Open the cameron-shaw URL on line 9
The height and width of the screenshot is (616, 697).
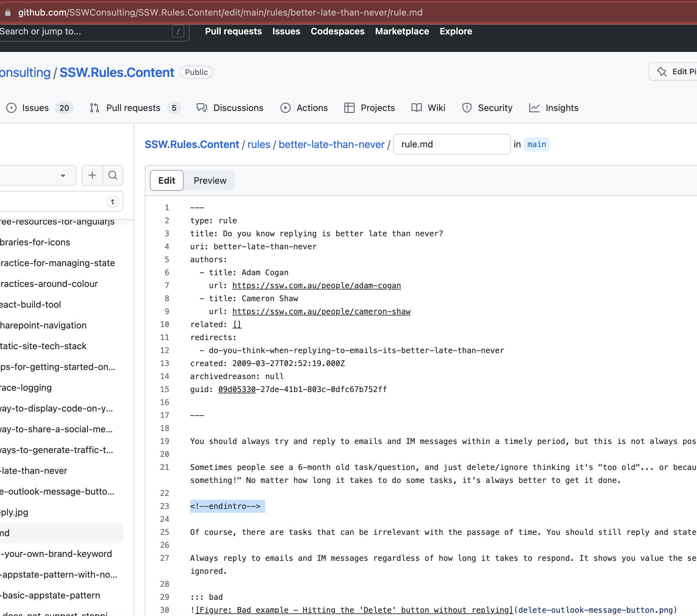click(321, 312)
